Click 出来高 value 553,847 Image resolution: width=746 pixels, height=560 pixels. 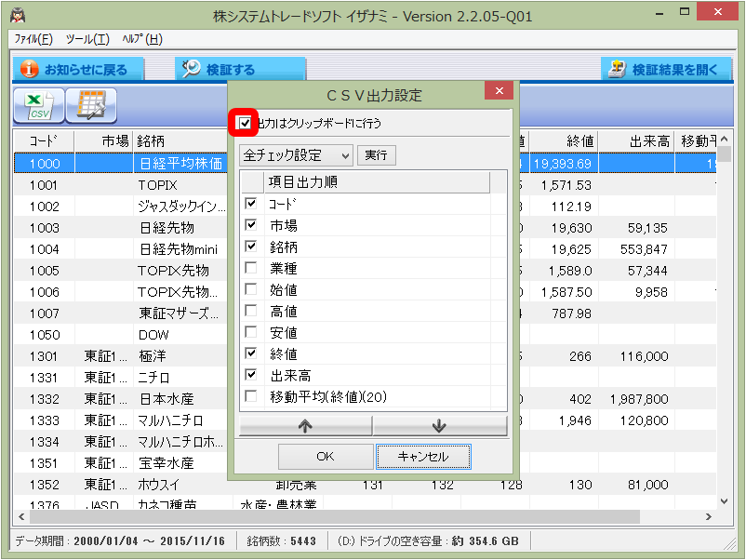[644, 249]
